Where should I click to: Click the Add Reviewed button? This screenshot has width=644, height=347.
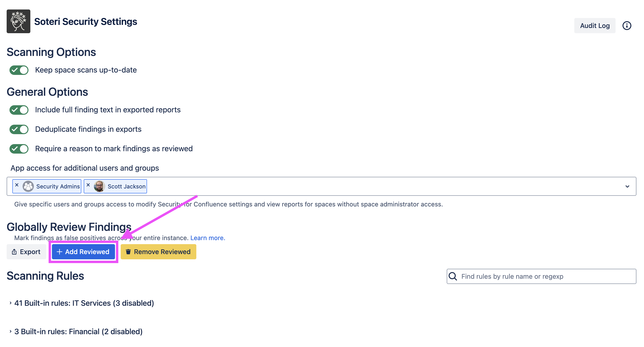pyautogui.click(x=83, y=252)
